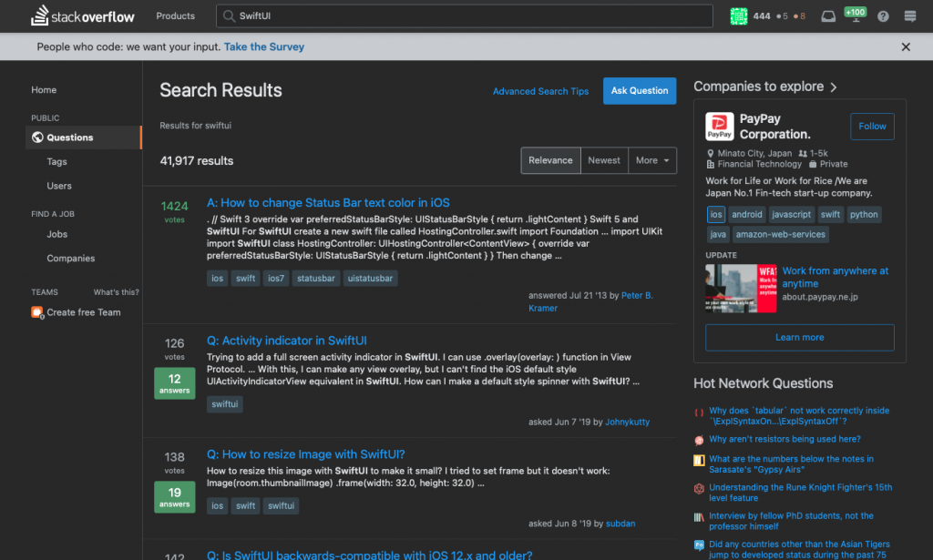Open the 19 answers badge

[x=174, y=497]
